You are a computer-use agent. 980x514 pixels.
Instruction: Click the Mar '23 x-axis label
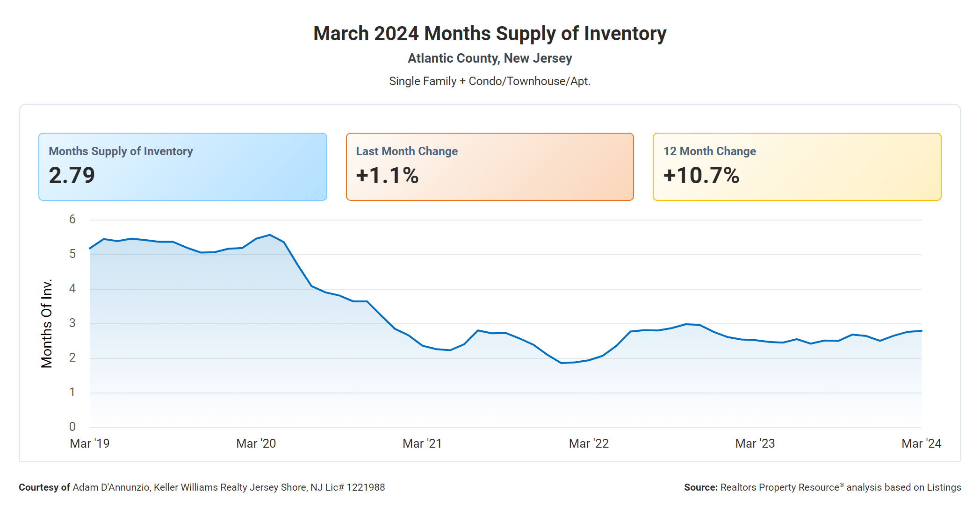coord(755,443)
